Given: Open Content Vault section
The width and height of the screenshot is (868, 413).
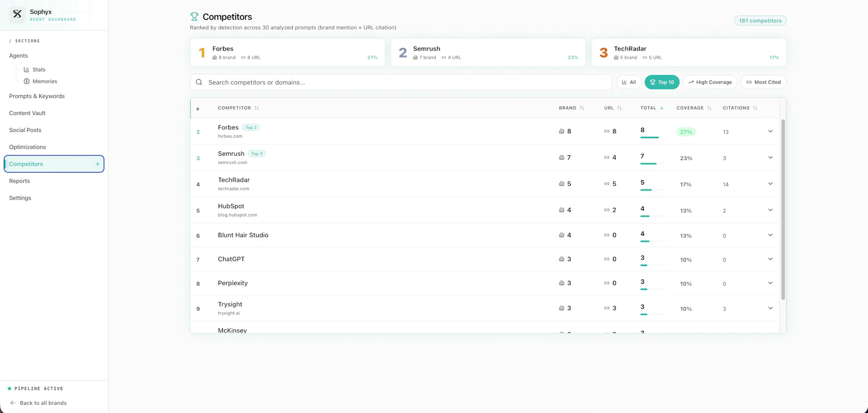Looking at the screenshot, I should tap(27, 113).
